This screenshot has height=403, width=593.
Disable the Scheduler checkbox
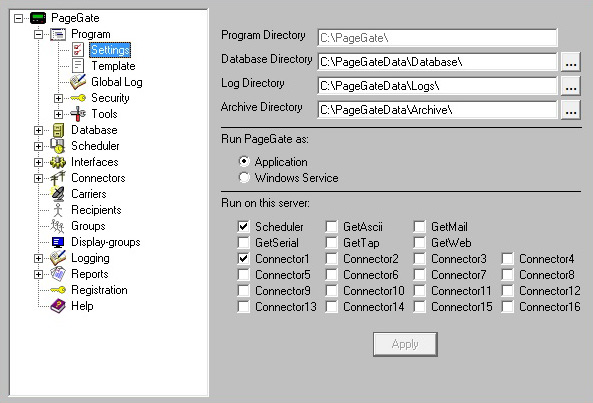point(244,226)
